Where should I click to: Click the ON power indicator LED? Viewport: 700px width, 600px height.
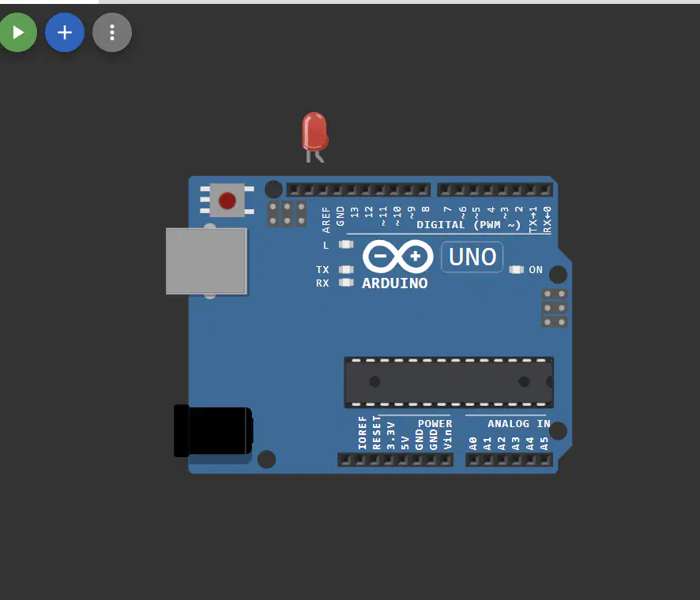coord(517,269)
